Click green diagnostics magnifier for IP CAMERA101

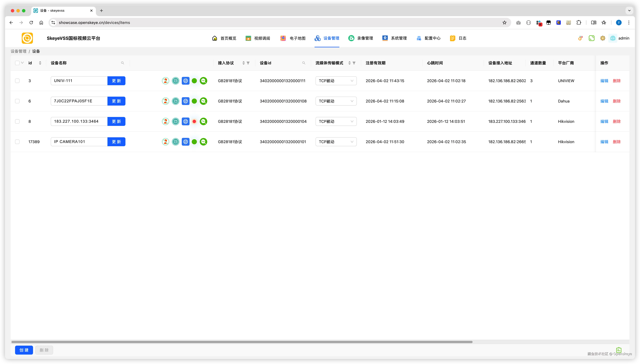click(203, 142)
